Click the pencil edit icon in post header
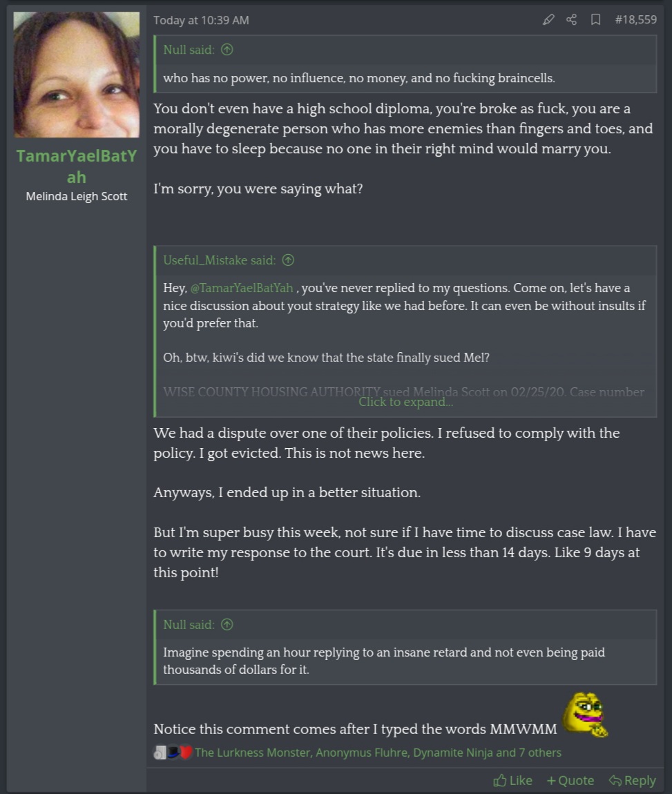The height and width of the screenshot is (794, 672). (x=548, y=20)
